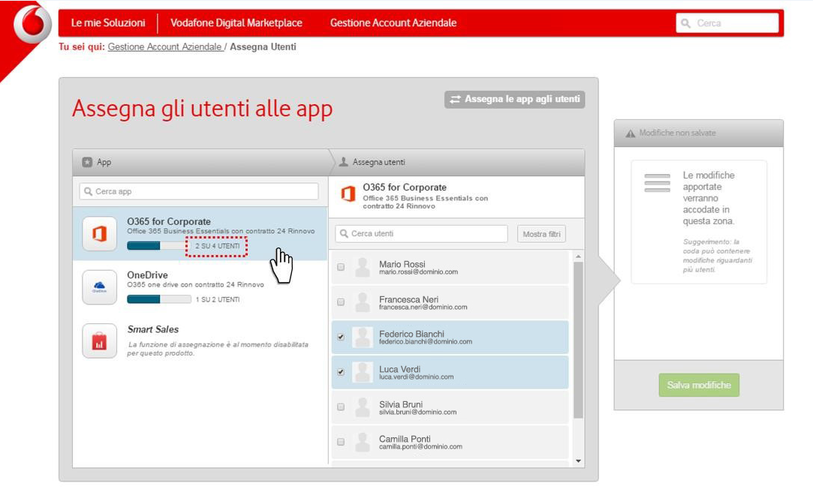The width and height of the screenshot is (813, 504).
Task: Click the Office logo in Assegna utenti header
Action: point(348,193)
